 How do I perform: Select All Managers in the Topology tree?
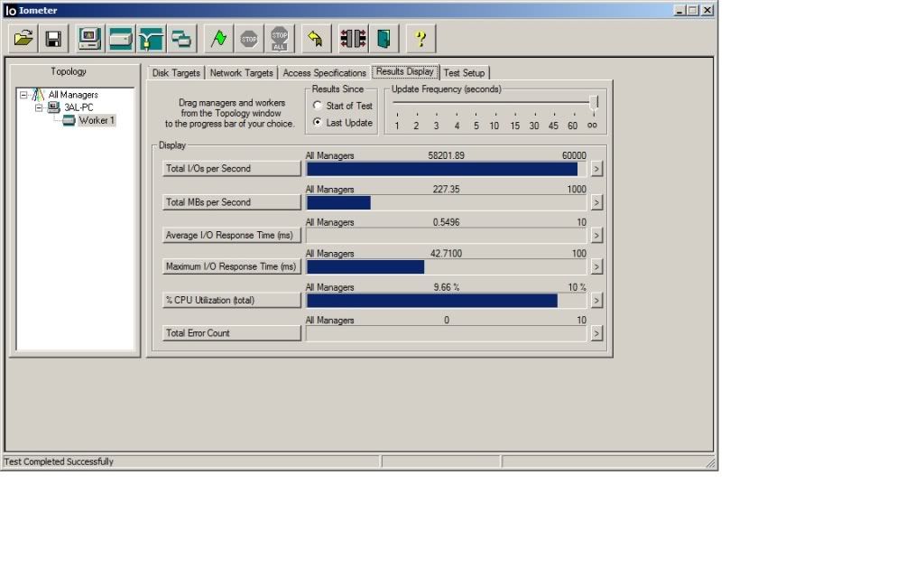73,94
